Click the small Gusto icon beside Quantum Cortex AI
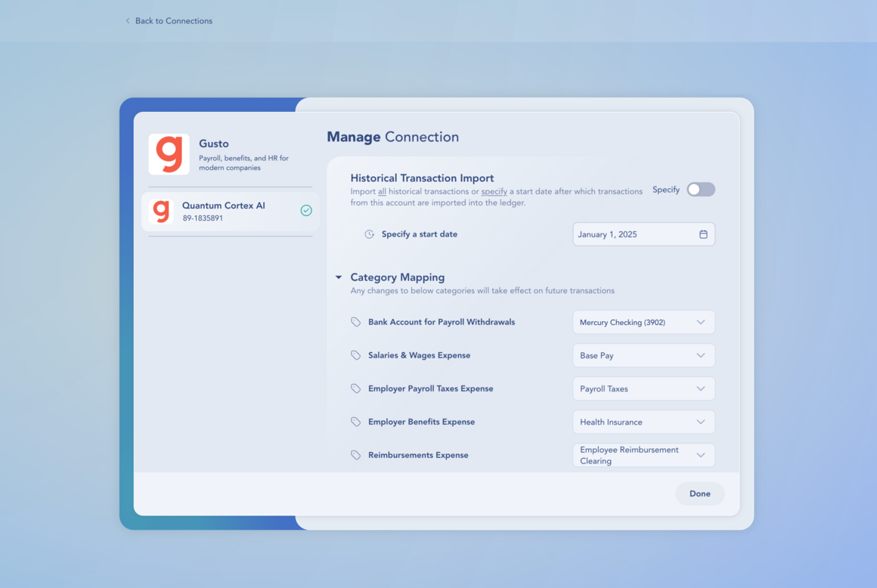 161,212
